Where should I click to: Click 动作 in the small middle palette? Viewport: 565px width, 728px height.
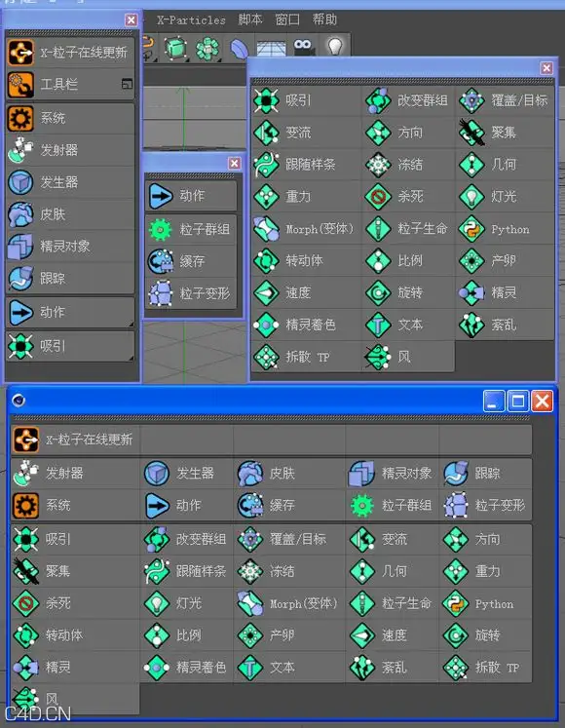[191, 196]
